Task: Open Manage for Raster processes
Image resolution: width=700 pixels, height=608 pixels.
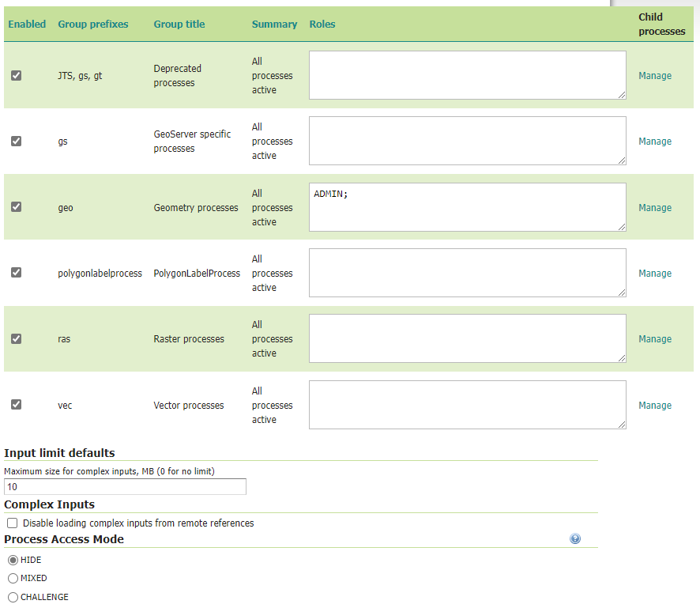Action: click(655, 339)
